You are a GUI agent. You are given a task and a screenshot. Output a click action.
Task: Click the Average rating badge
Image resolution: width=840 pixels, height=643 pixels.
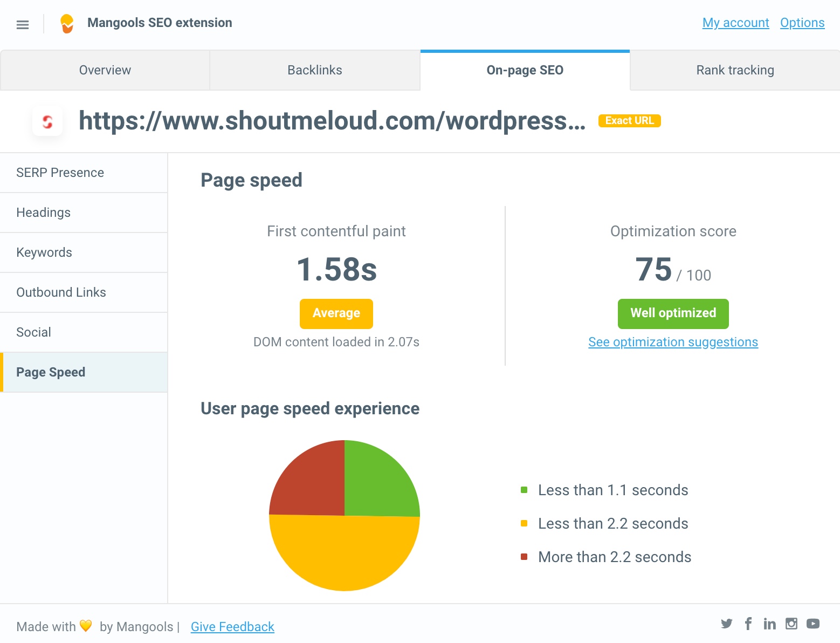336,313
